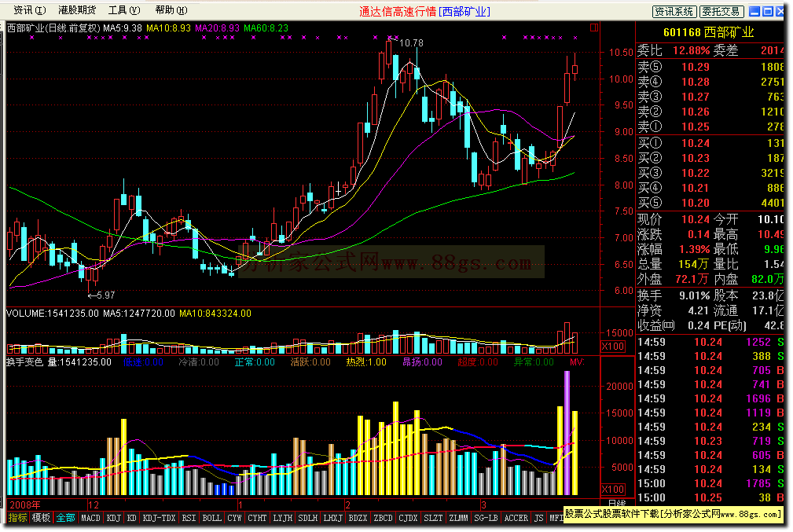793x532 pixels.
Task: Switch to the BOLL indicator tab
Action: click(x=211, y=518)
